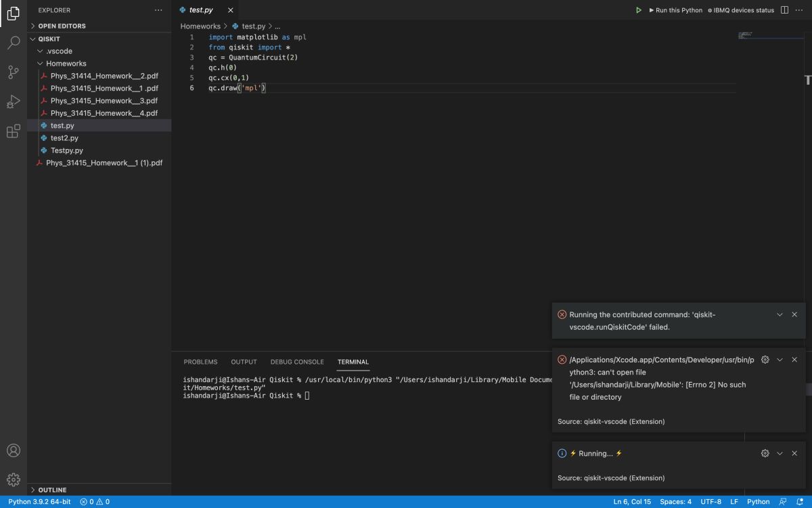The image size is (812, 508).
Task: Open Phys_31415_Homework__4.pdf
Action: 99,113
